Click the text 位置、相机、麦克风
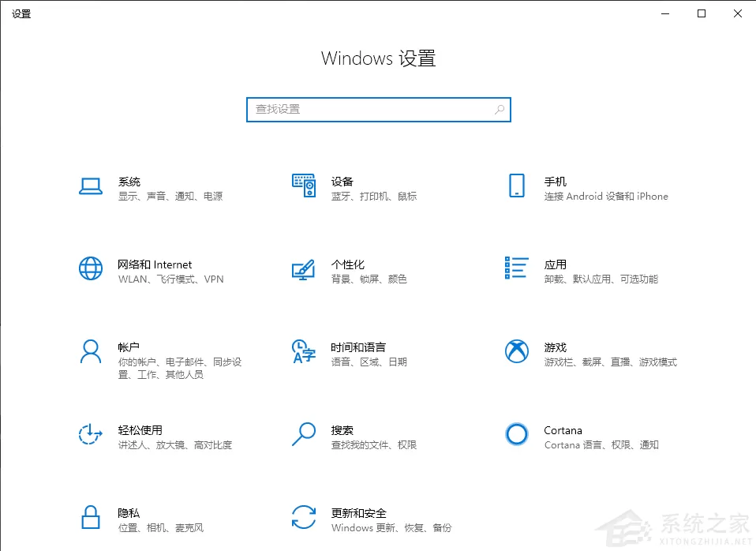Screen dimensions: 756x551 coord(161,528)
